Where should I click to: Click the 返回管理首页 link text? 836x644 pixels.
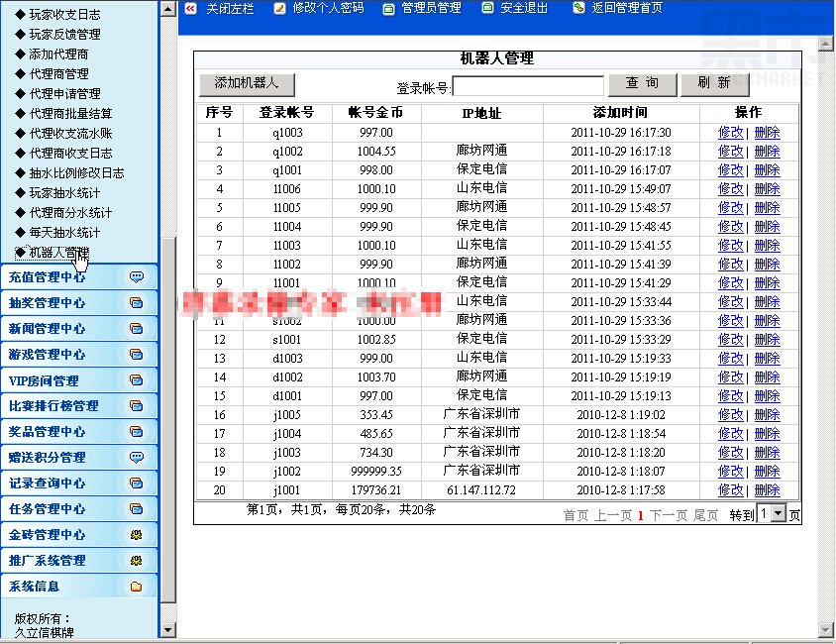pyautogui.click(x=627, y=8)
